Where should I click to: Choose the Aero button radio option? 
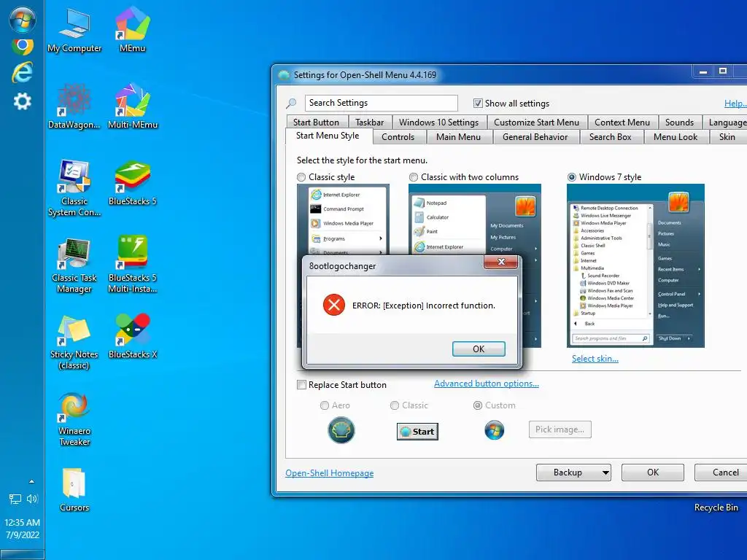[325, 405]
